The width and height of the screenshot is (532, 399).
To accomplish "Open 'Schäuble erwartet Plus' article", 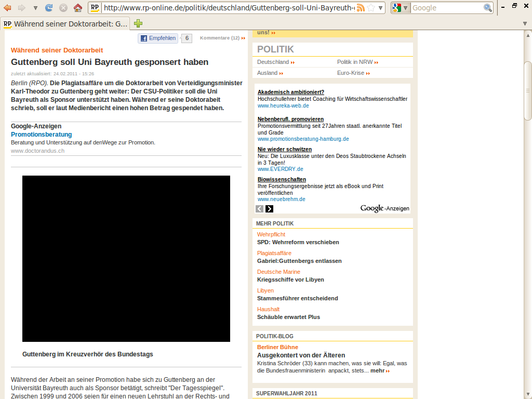I will click(288, 317).
